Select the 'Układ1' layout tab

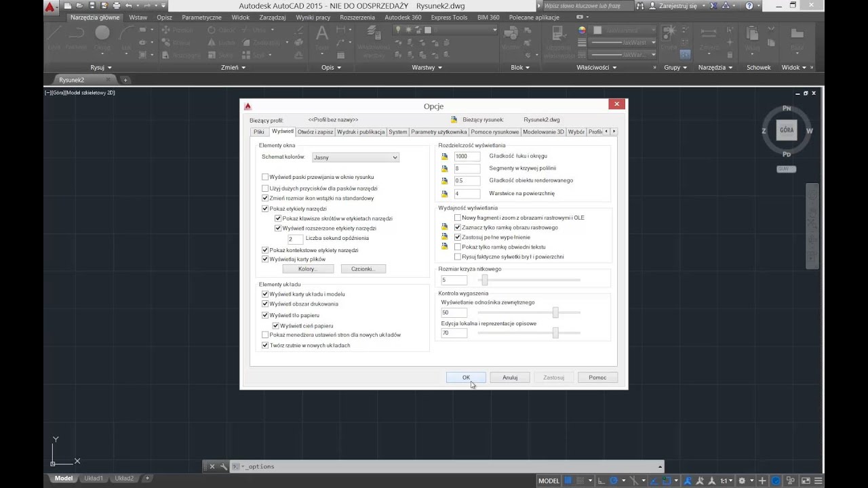[x=93, y=478]
